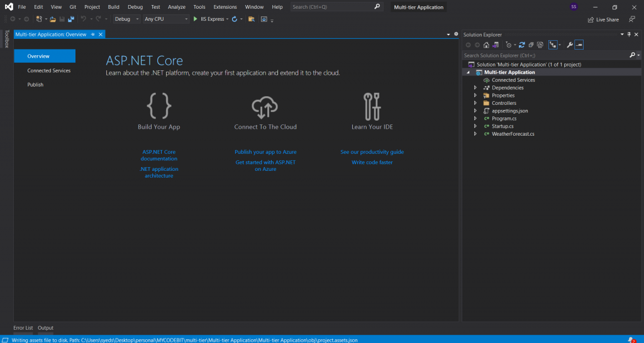Image resolution: width=644 pixels, height=343 pixels.
Task: Click the green Start debugging play icon
Action: [x=196, y=19]
